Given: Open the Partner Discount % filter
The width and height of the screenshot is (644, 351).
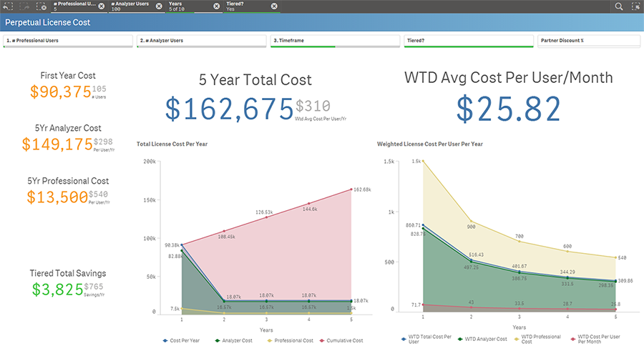Looking at the screenshot, I should pyautogui.click(x=589, y=41).
